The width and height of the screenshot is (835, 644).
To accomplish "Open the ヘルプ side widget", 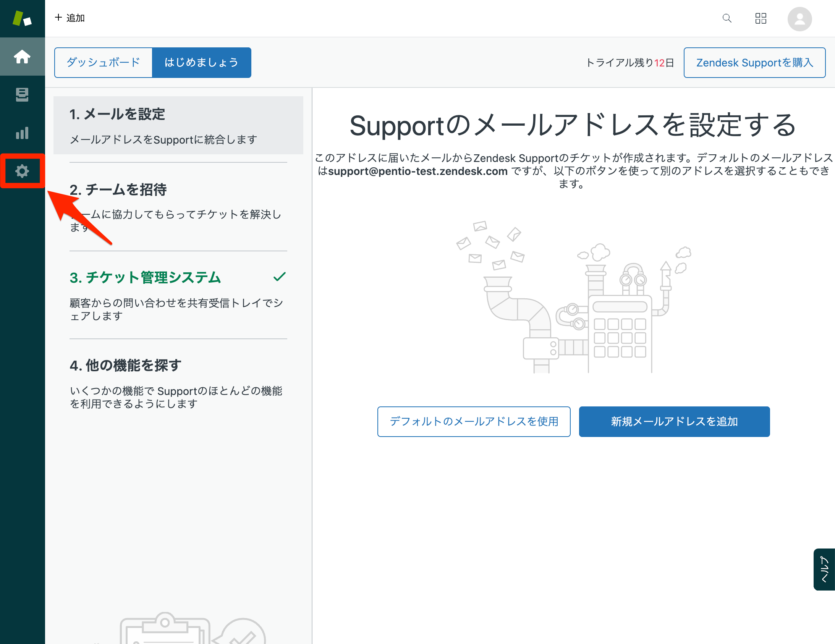I will pyautogui.click(x=824, y=569).
